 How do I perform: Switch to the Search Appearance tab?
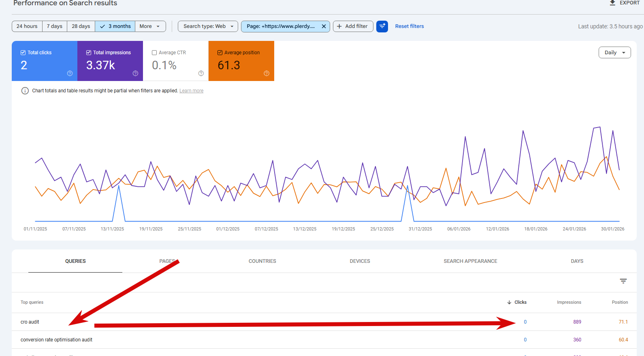pos(470,261)
